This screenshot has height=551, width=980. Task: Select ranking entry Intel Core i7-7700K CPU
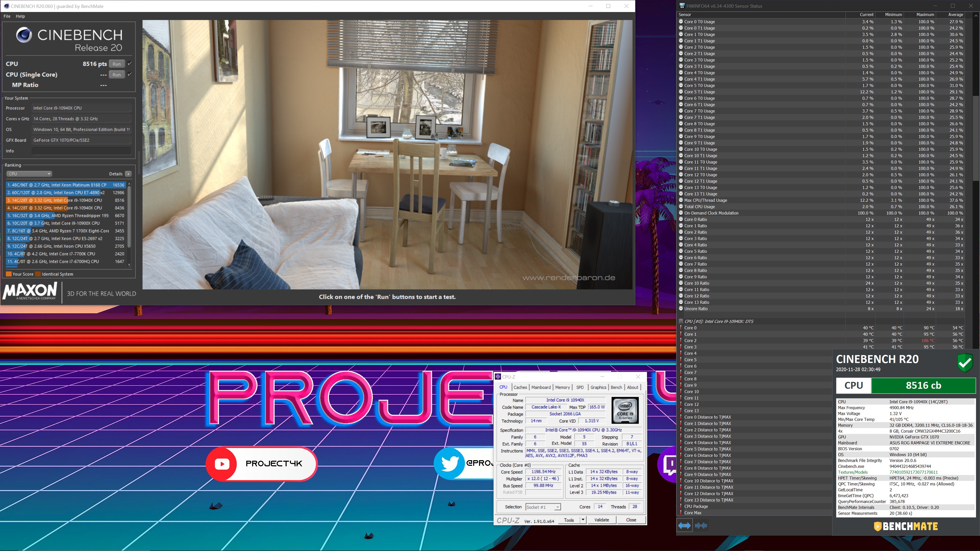[x=66, y=254]
